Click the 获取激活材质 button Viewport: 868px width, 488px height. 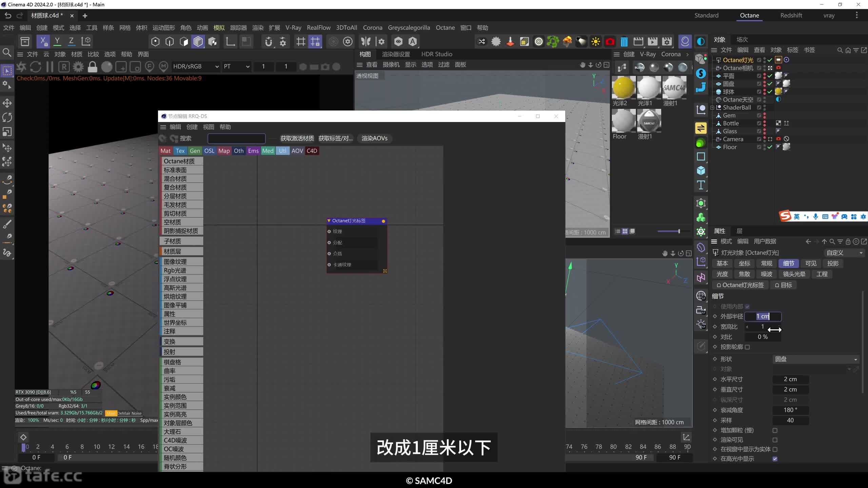(x=297, y=138)
